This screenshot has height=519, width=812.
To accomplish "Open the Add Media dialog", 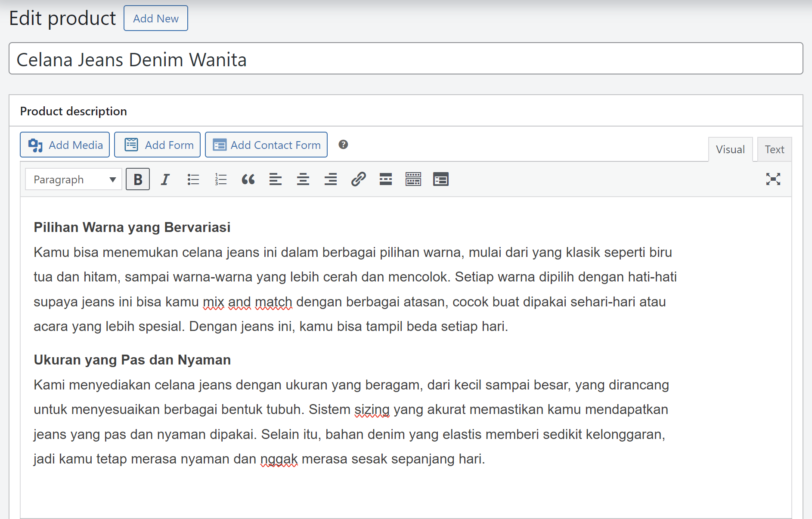I will 65,145.
